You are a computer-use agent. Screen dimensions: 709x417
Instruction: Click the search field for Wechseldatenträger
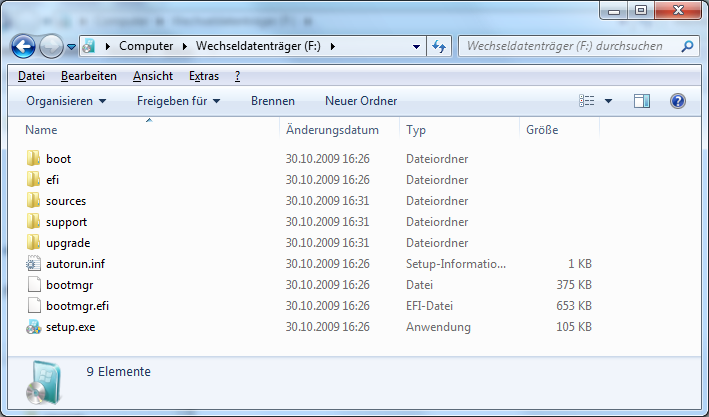(x=570, y=46)
